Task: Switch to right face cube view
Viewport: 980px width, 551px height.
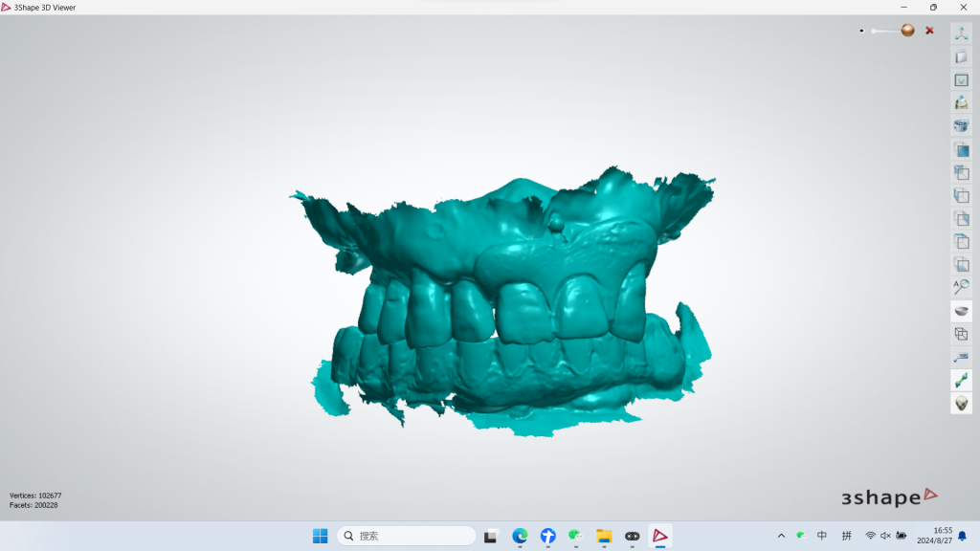Action: (961, 219)
